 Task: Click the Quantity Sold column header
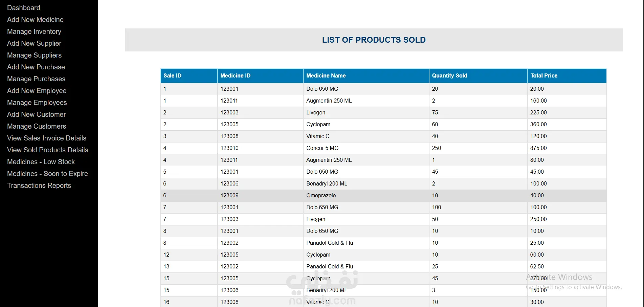click(x=478, y=76)
